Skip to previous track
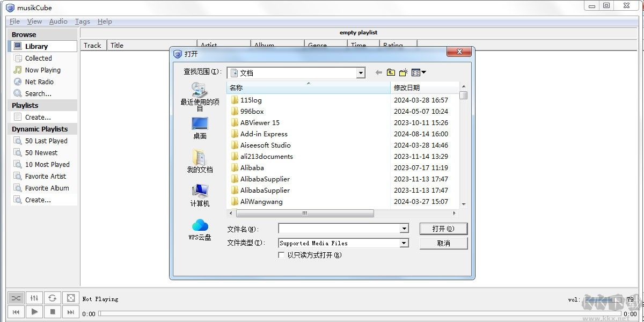The height and width of the screenshot is (322, 644). [16, 311]
